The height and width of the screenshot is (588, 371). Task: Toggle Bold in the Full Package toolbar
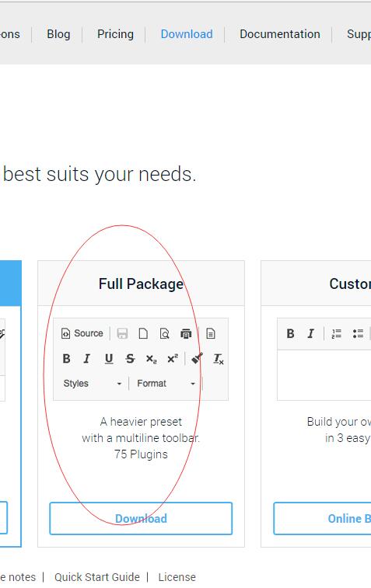(x=66, y=359)
